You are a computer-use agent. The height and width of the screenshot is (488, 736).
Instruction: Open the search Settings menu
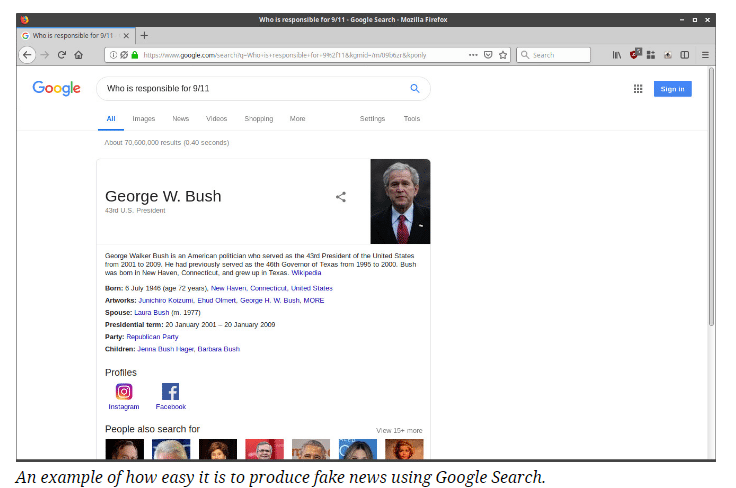click(372, 119)
